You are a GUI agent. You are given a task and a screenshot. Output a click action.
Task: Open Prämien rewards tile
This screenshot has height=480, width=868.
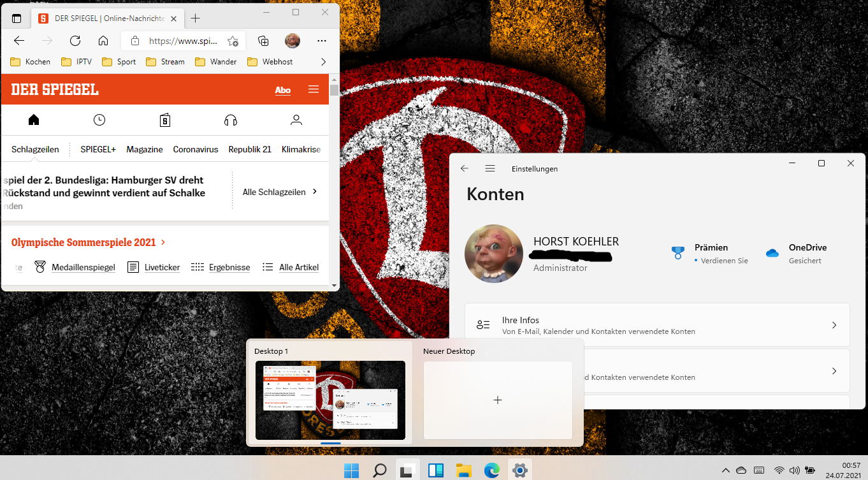pyautogui.click(x=710, y=253)
